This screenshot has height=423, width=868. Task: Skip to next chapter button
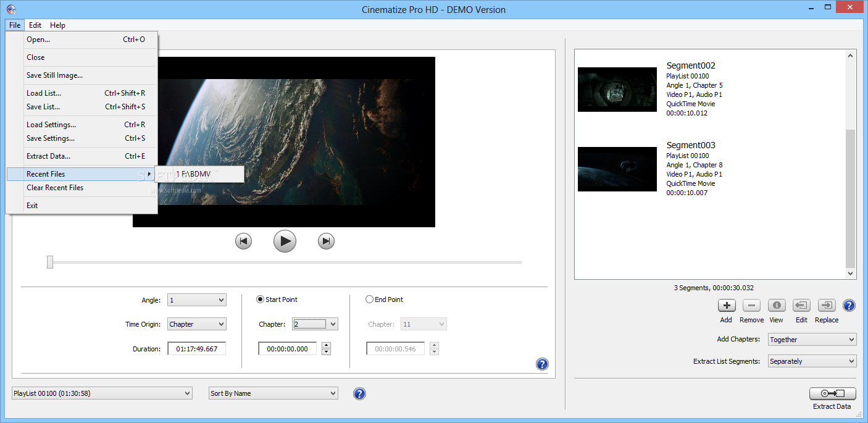[x=326, y=241]
